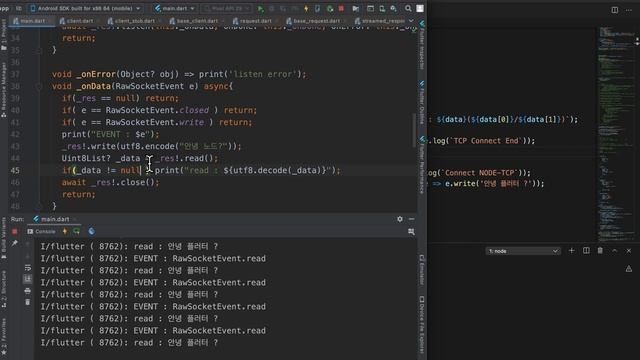The width and height of the screenshot is (640, 360).
Task: Clear the console with the trash icon
Action: pos(27,302)
